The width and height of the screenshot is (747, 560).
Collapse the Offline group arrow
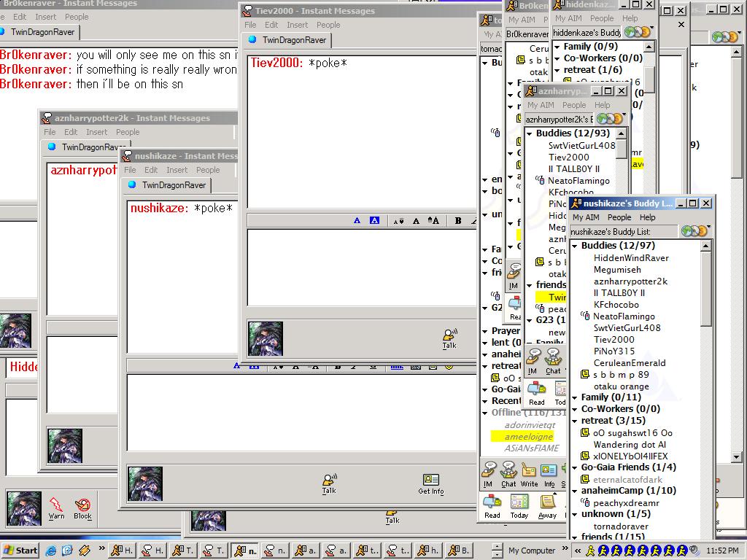coord(485,413)
